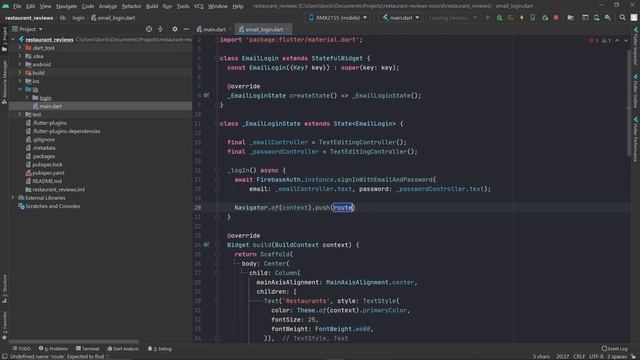Click the Run app play button
The height and width of the screenshot is (360, 640).
(488, 18)
